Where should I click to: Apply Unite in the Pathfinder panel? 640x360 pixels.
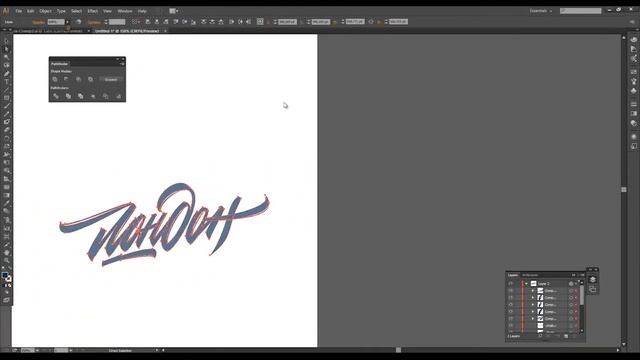tap(55, 79)
